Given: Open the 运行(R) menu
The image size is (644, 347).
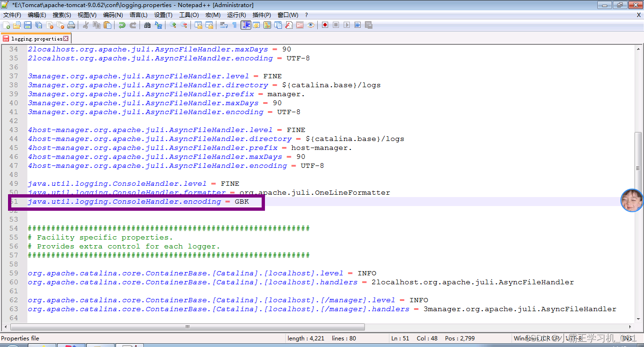Looking at the screenshot, I should [237, 15].
